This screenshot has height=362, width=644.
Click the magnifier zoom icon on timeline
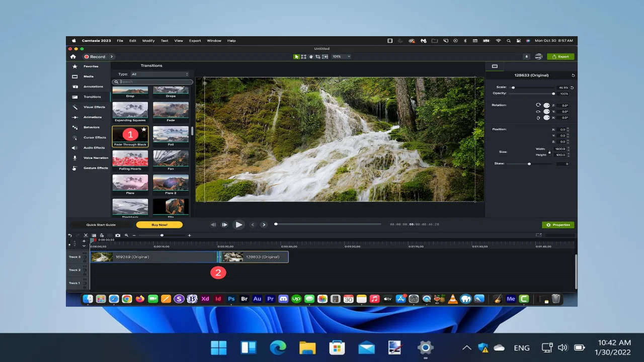point(126,235)
